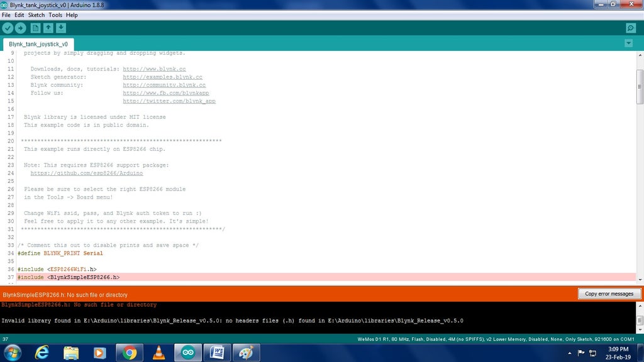
Task: Open Windows Media Player taskbar icon
Action: coord(100,353)
